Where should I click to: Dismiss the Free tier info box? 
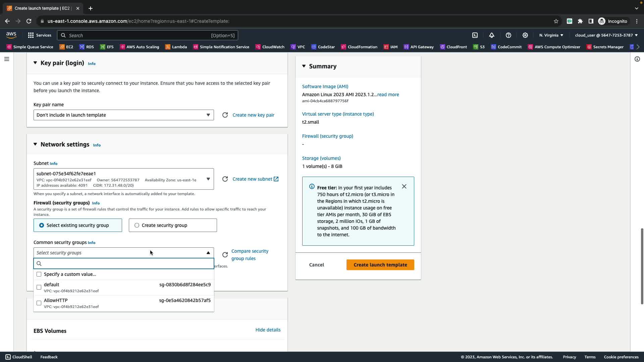click(404, 186)
